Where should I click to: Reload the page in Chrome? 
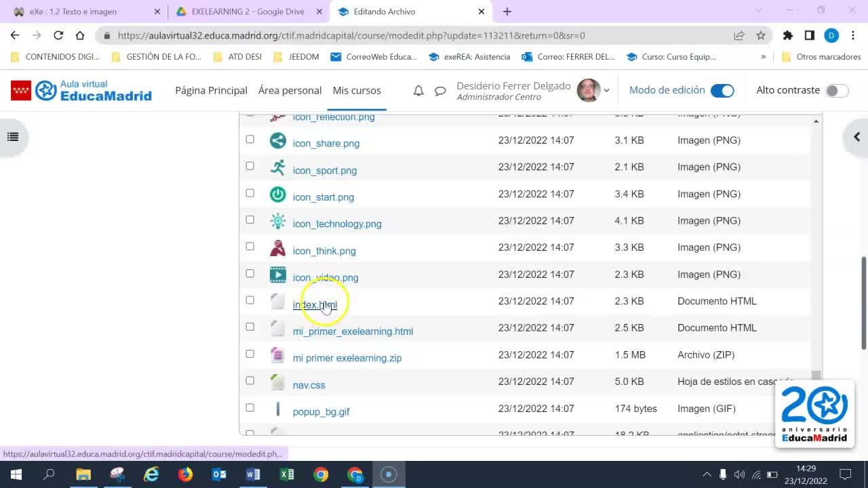[x=58, y=35]
